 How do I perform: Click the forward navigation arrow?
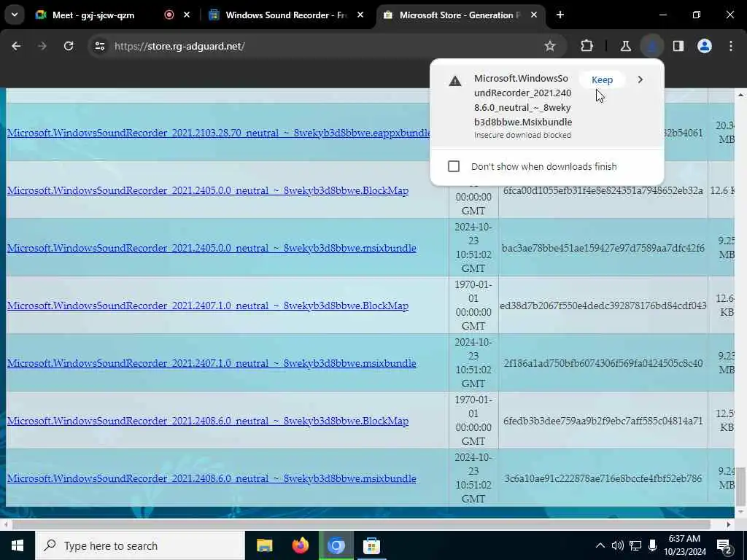click(x=42, y=46)
